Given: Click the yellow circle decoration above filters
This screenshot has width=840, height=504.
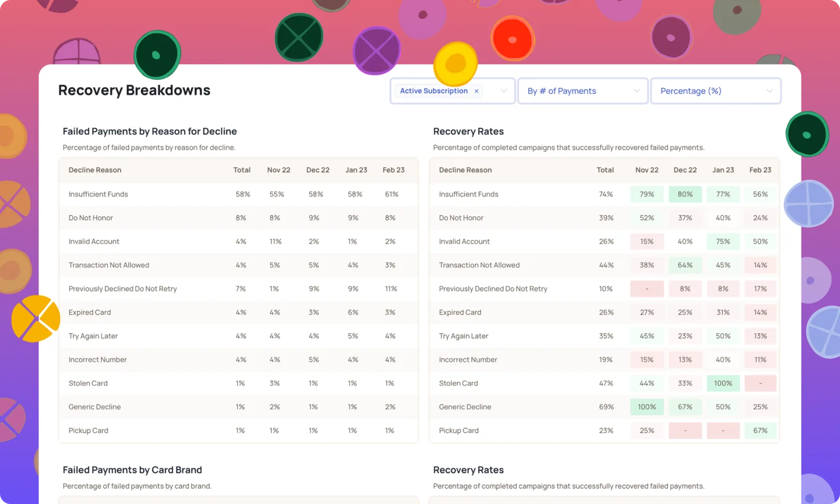Looking at the screenshot, I should click(456, 64).
